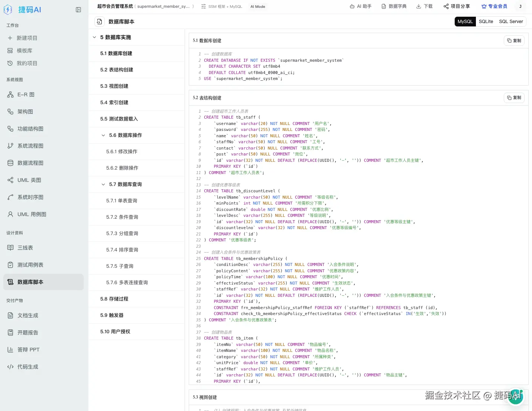This screenshot has height=411, width=532.
Task: Select 5.3 视图创建 outline item
Action: [137, 86]
